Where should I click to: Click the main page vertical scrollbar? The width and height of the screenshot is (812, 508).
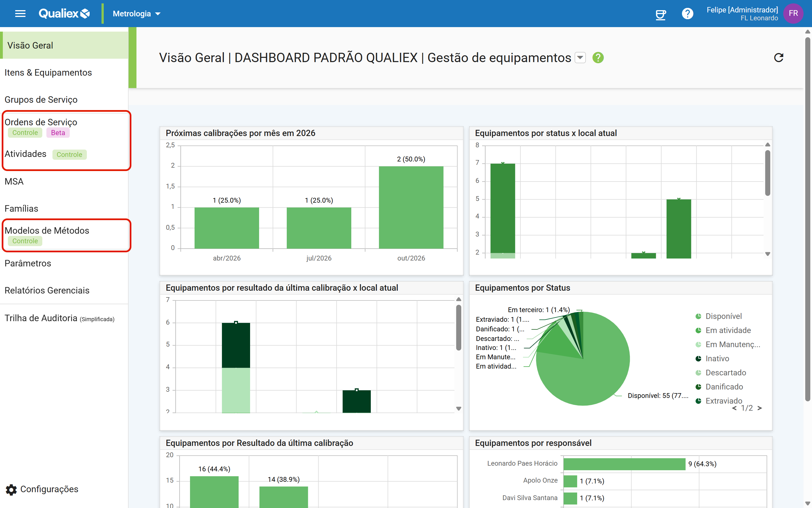point(808,218)
